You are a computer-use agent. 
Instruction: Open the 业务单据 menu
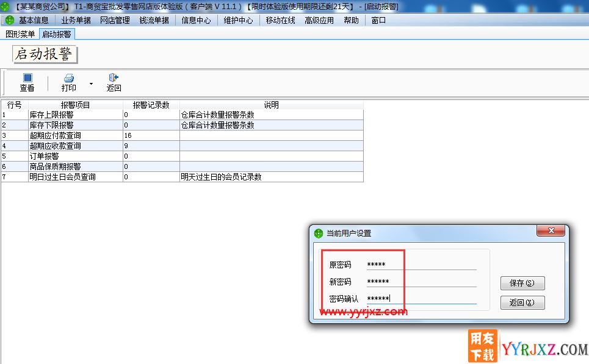76,20
